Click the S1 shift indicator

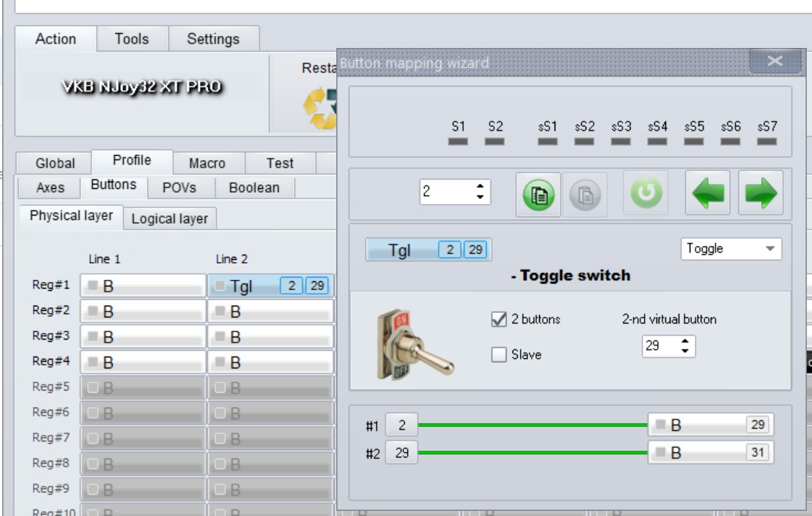(x=458, y=133)
